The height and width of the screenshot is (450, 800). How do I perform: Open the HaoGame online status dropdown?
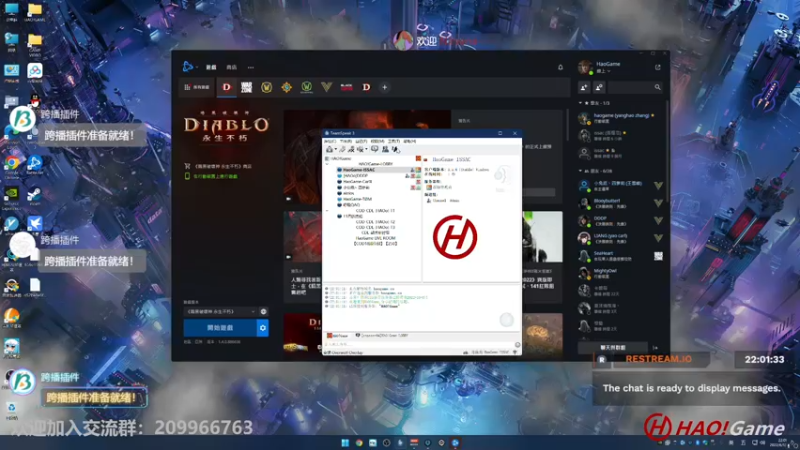click(604, 71)
